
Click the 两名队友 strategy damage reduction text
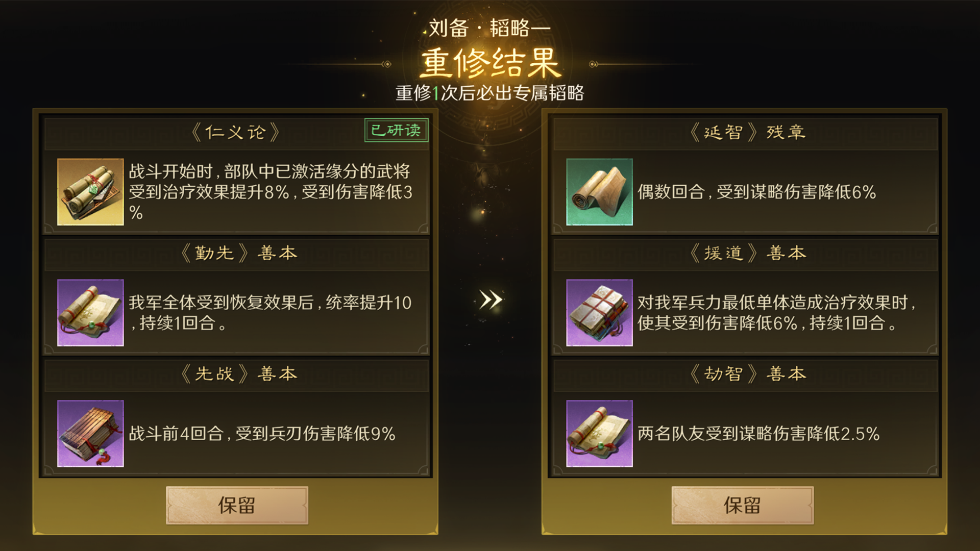[x=758, y=434]
